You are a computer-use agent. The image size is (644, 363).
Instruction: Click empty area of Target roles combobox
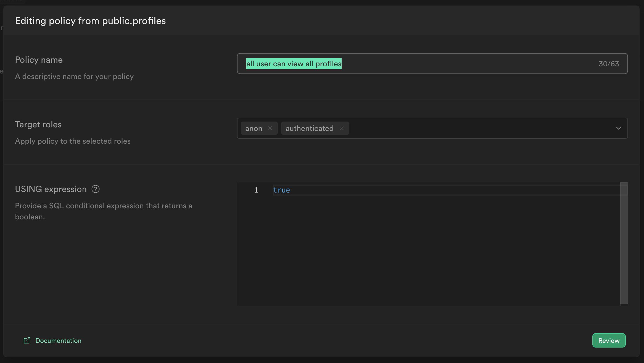point(469,128)
